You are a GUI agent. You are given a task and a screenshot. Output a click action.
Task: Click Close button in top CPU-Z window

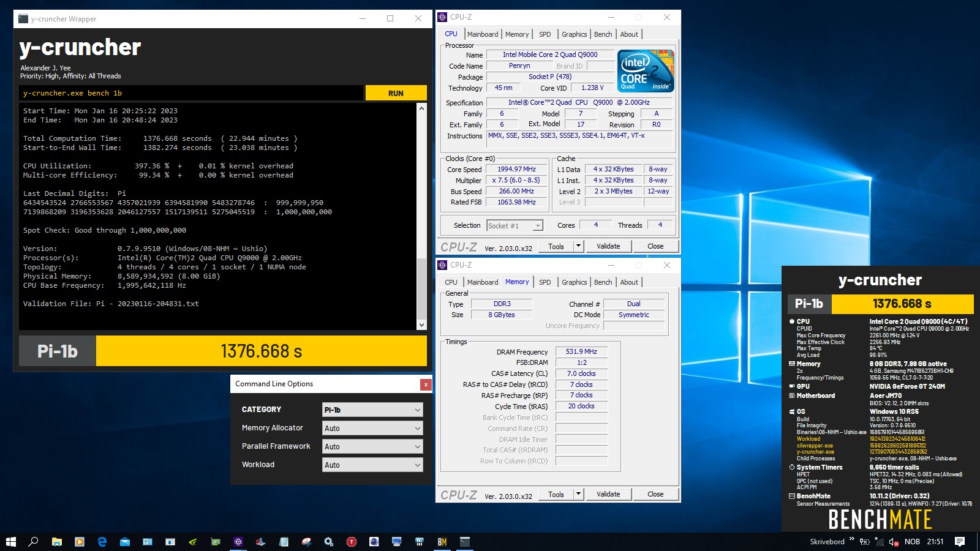coord(655,246)
